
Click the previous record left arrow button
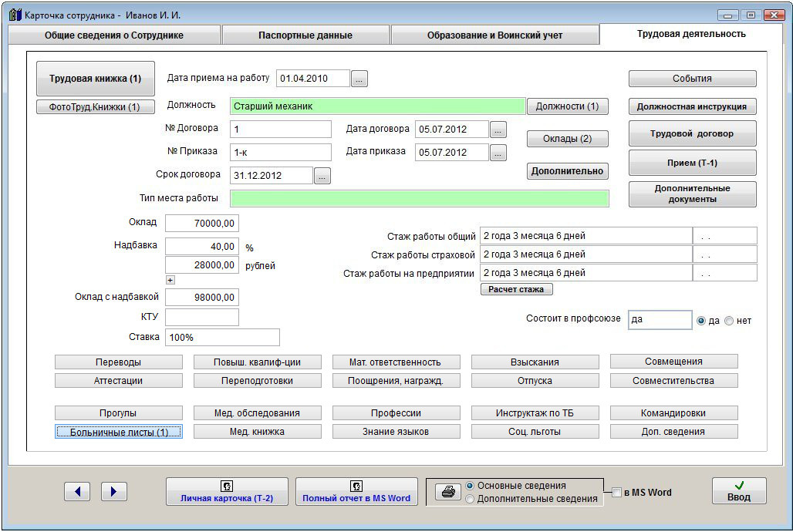77,491
